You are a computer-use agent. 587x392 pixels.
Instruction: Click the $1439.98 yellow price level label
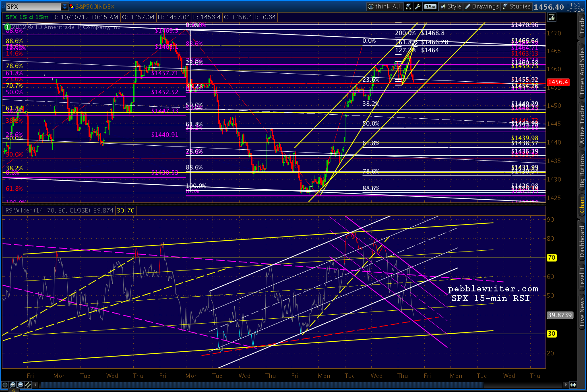coord(525,138)
